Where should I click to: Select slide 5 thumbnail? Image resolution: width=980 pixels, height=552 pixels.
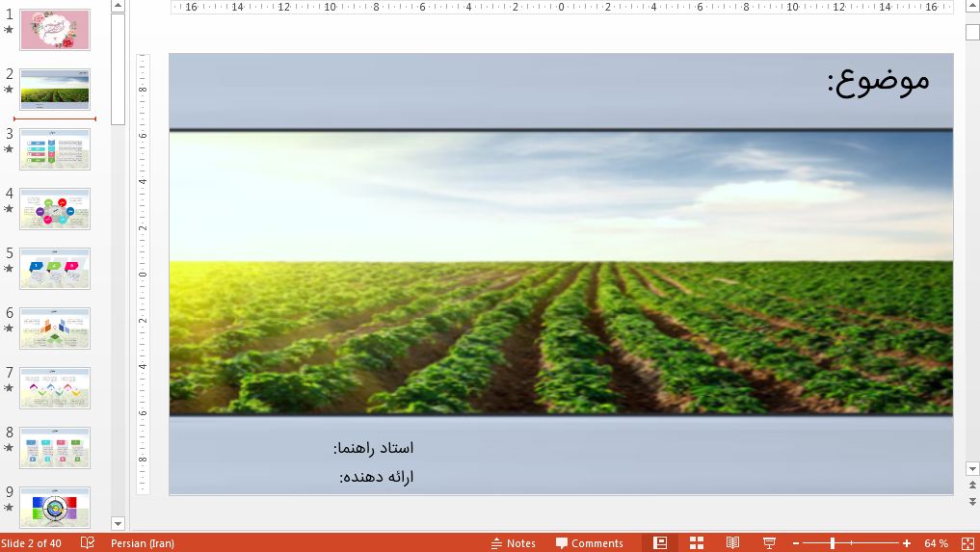pyautogui.click(x=55, y=268)
